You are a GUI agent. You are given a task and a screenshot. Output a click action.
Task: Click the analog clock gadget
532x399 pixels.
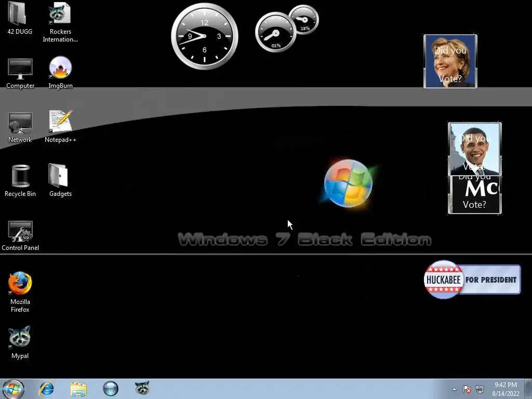[205, 36]
